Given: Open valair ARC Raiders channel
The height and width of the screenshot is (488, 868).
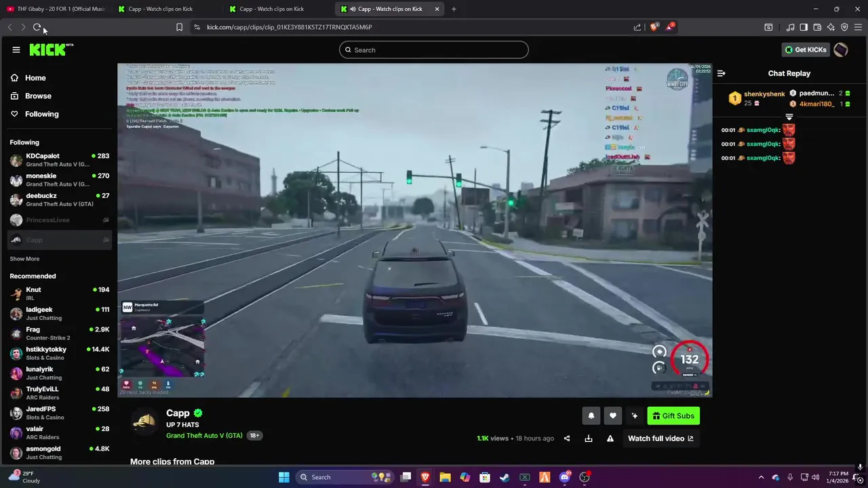Looking at the screenshot, I should point(60,432).
